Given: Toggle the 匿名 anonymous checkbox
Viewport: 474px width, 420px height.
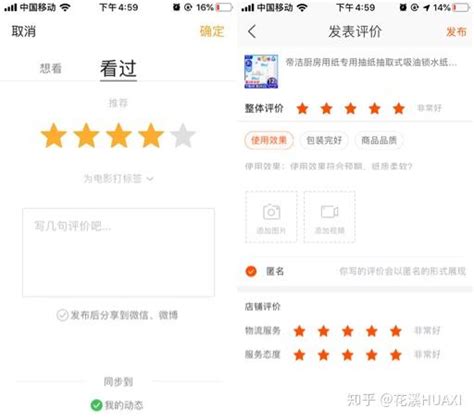Looking at the screenshot, I should pyautogui.click(x=251, y=271).
